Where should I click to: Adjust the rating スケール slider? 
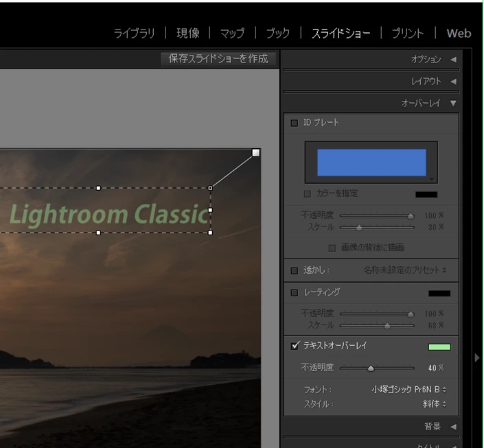387,326
